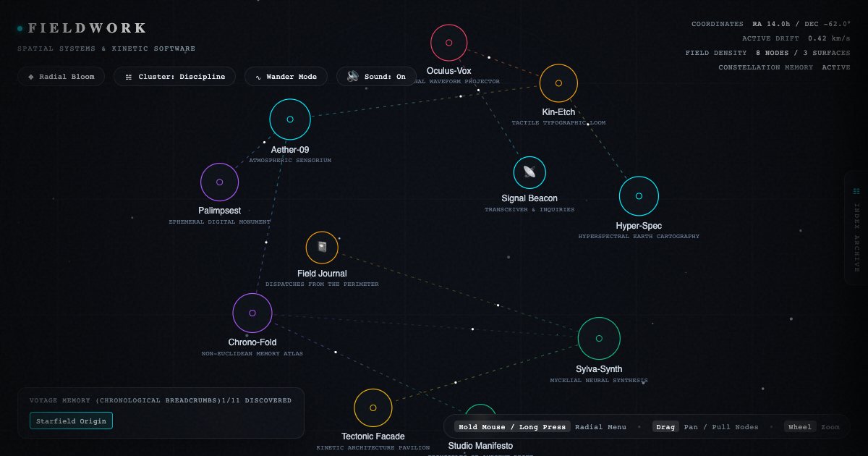Click the Kin-Etch label text
The image size is (868, 456).
(558, 112)
